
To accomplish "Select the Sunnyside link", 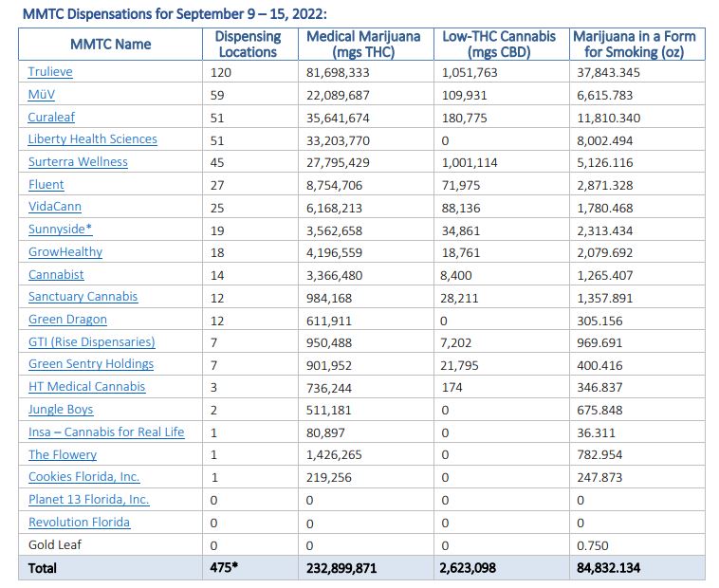I will [x=60, y=230].
